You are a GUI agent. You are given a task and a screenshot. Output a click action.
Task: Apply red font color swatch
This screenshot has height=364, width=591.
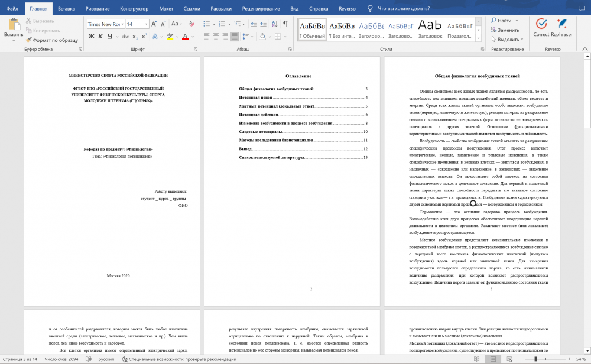185,37
